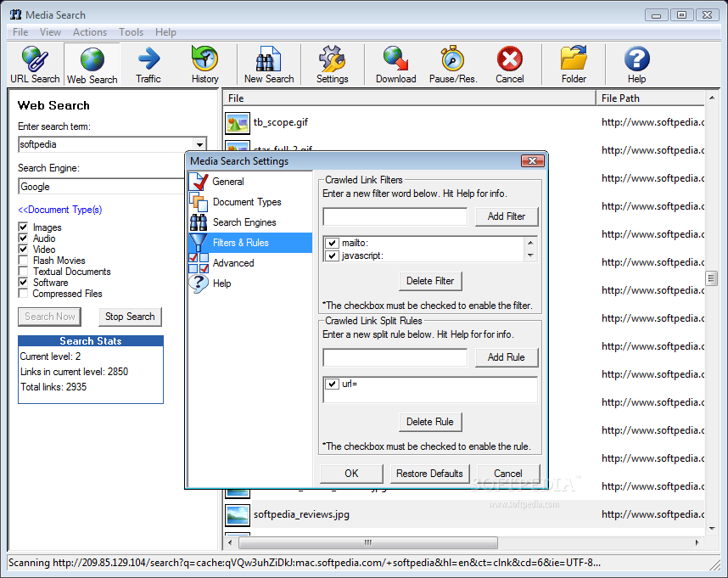Close the Media Search Settings dialog
Screen dimensions: 728x578
[x=532, y=160]
